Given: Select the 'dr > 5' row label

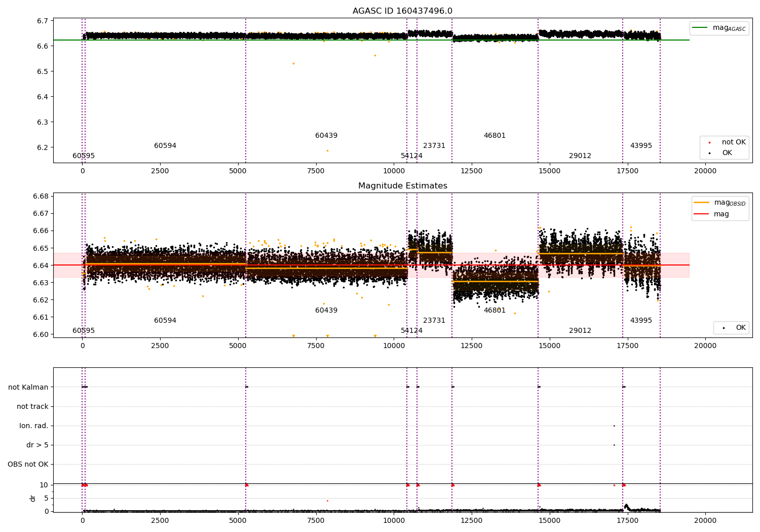Looking at the screenshot, I should tap(37, 445).
